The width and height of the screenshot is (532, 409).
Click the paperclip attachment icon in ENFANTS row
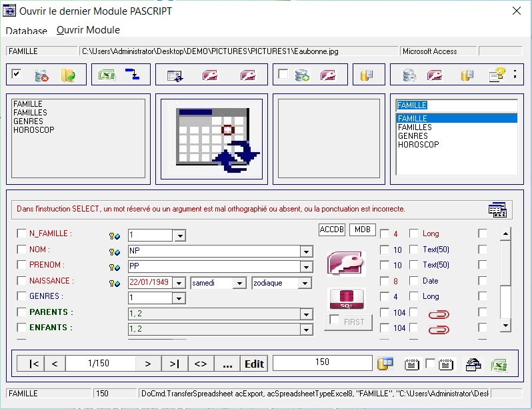(x=439, y=330)
